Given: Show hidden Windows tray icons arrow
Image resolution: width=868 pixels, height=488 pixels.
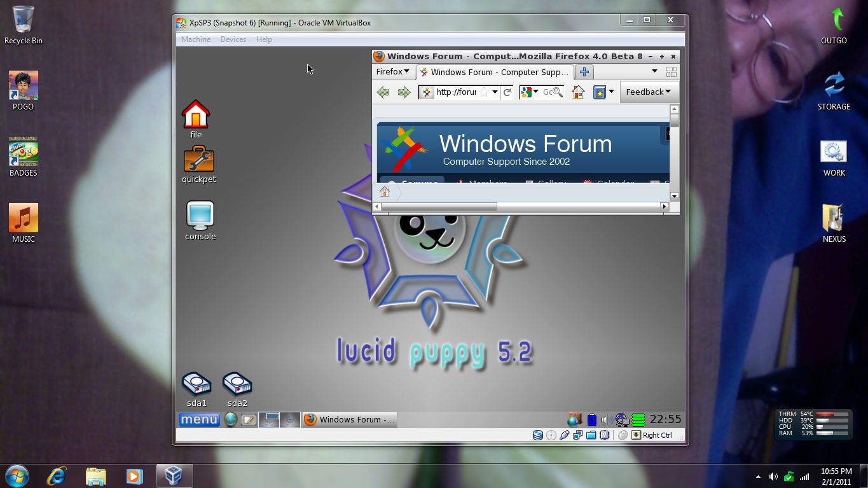Looking at the screenshot, I should point(758,477).
